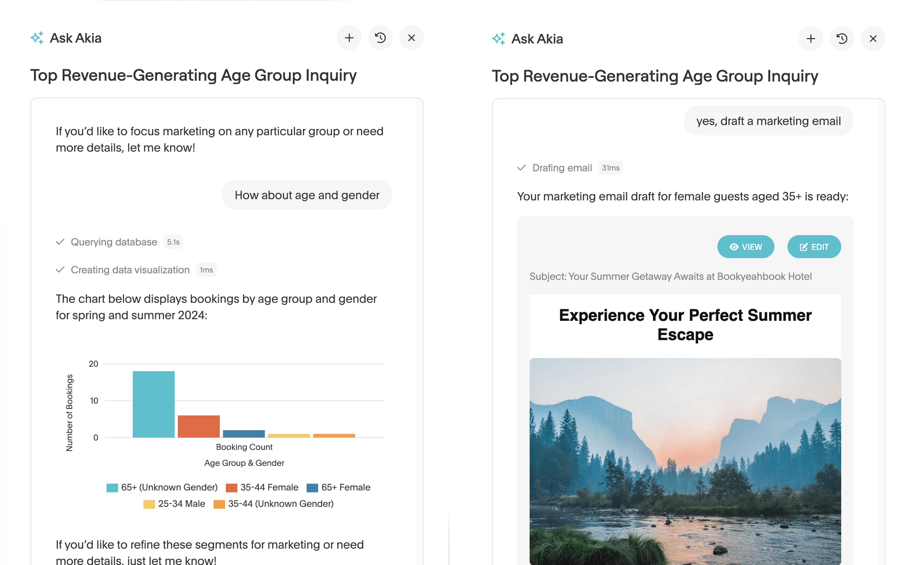
Task: Click 'Your marketing email draft' ready message
Action: 683,196
